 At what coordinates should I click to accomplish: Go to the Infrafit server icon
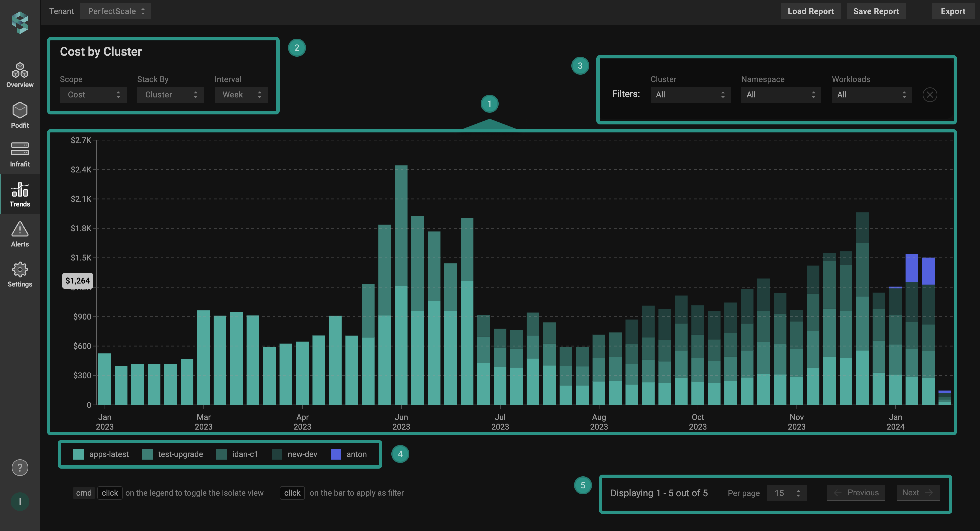(20, 149)
